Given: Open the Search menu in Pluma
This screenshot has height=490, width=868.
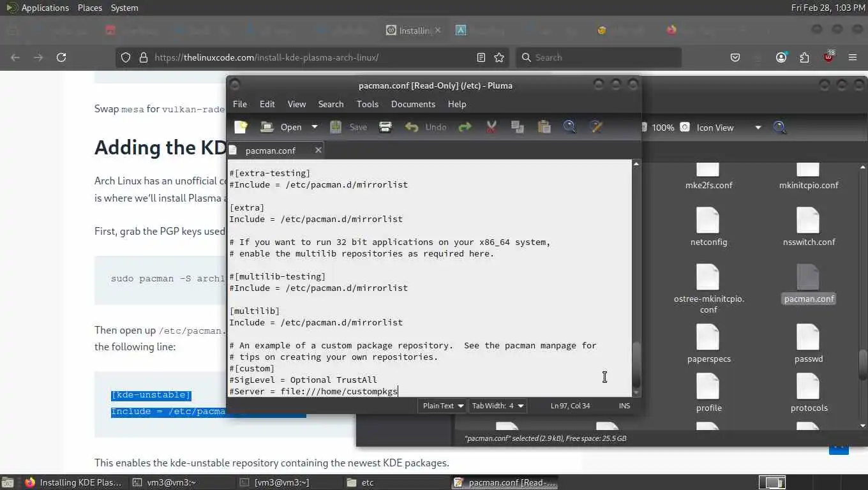Looking at the screenshot, I should (331, 104).
